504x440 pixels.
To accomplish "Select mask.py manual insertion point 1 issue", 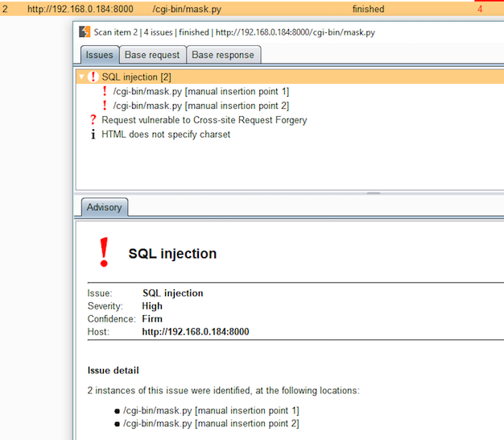I will (200, 91).
